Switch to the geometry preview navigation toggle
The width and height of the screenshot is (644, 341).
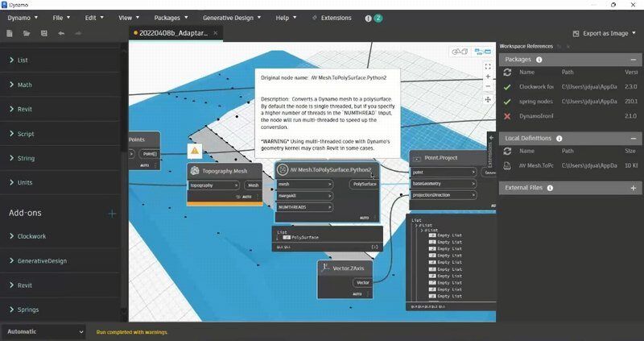460,51
